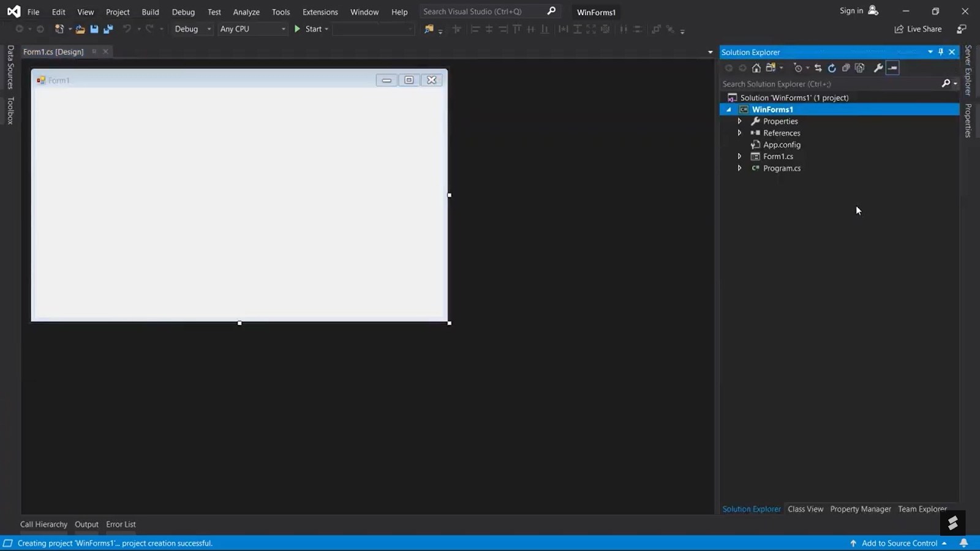Image resolution: width=980 pixels, height=551 pixels.
Task: Click the Collapse All icon in Solution Explorer
Action: pos(846,68)
